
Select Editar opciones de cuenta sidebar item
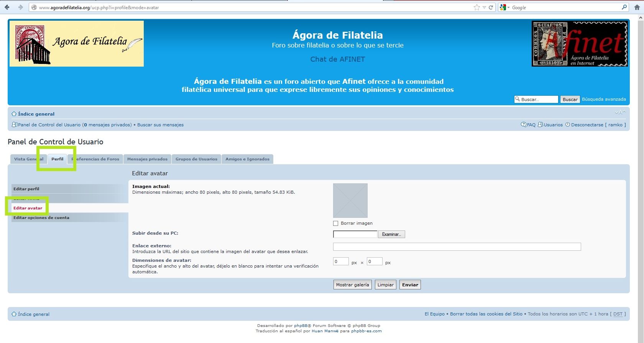coord(69,217)
